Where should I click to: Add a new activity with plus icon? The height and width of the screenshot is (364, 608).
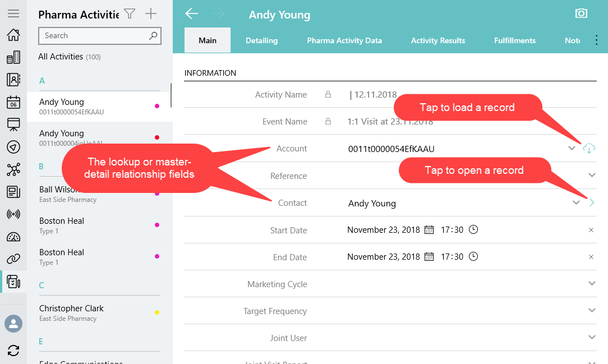tap(151, 14)
